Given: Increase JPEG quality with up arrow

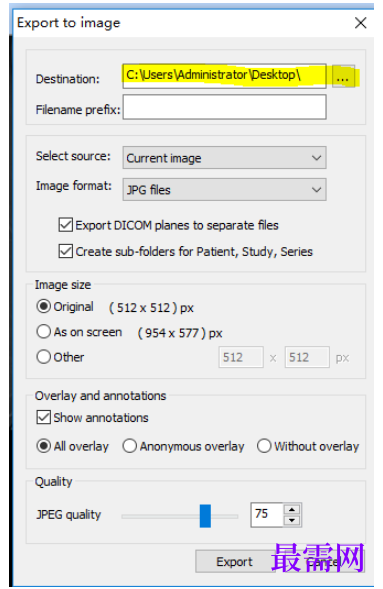Looking at the screenshot, I should pos(292,509).
